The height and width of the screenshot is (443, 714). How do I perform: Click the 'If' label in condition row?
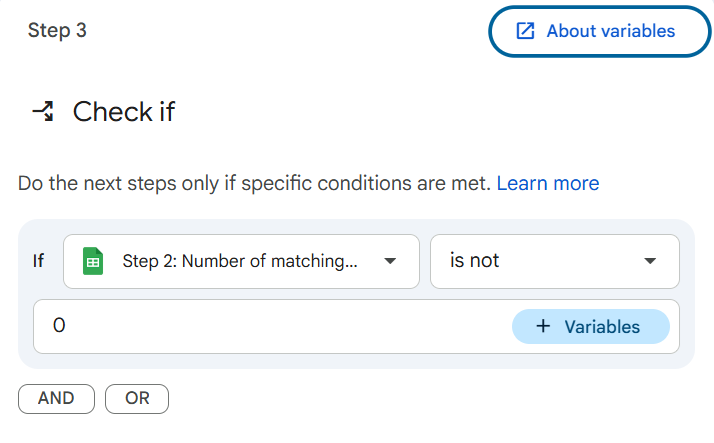pos(39,262)
